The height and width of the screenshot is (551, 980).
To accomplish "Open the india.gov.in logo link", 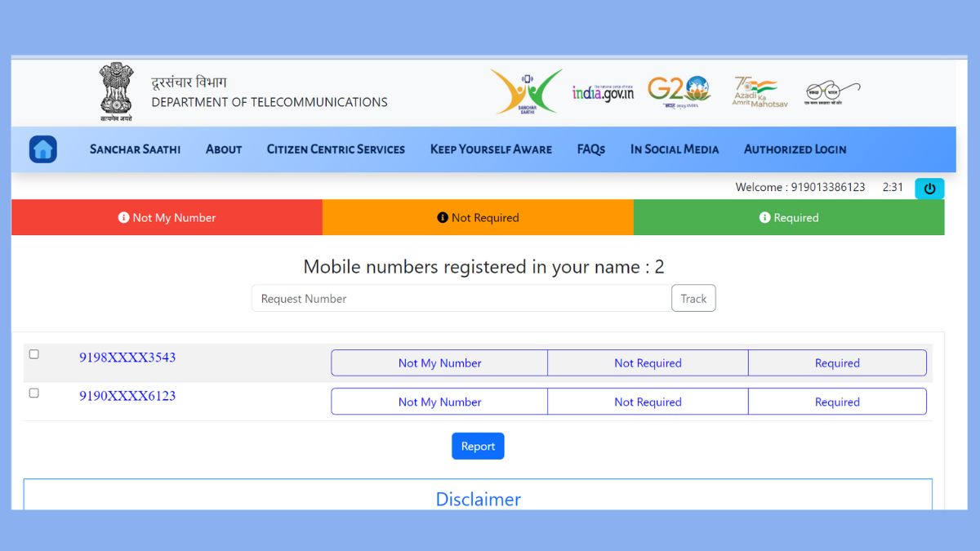I will [603, 92].
